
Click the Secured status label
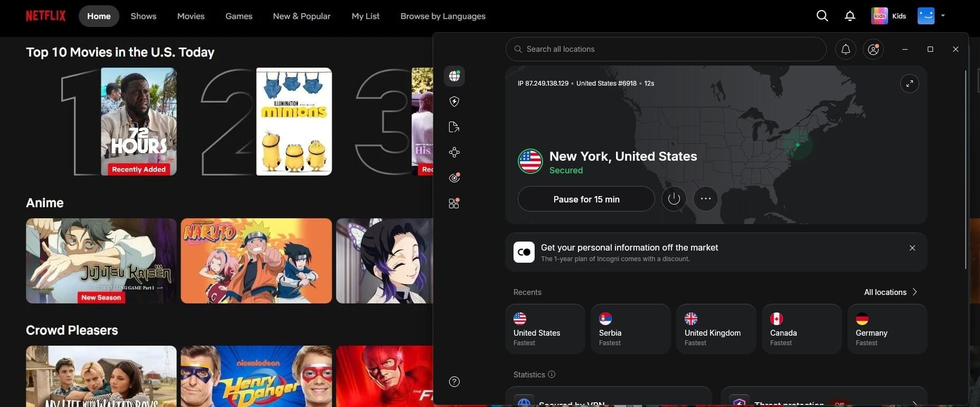click(566, 170)
